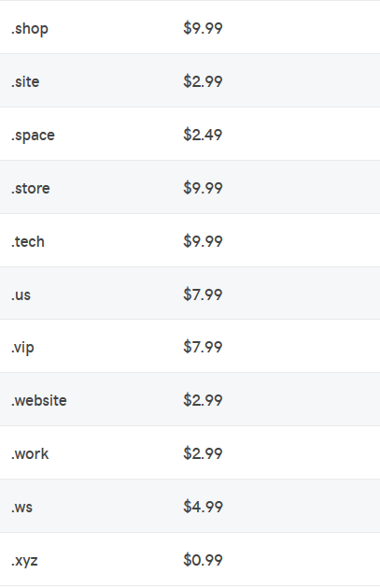Click the .shop domain extension
Image resolution: width=380 pixels, height=588 pixels.
(30, 29)
